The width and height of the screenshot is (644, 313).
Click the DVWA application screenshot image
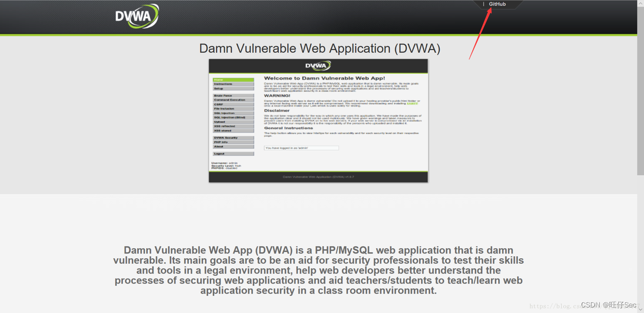[x=318, y=121]
